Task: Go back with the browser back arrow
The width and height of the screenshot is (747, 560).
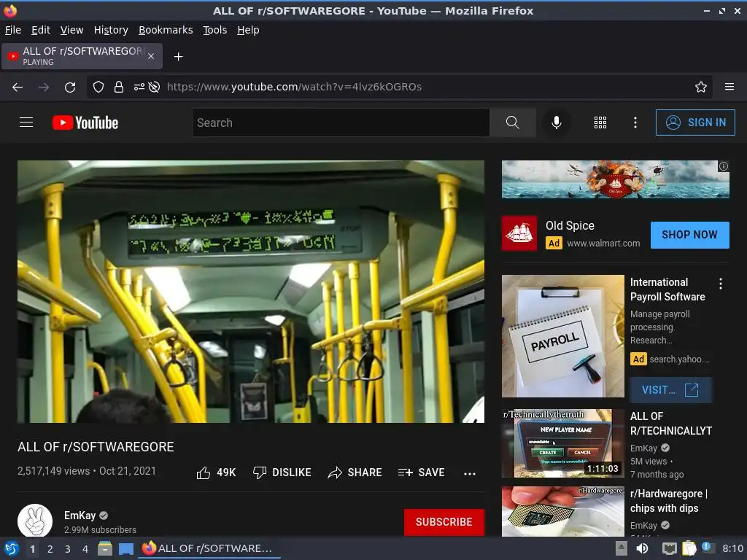Action: (18, 87)
